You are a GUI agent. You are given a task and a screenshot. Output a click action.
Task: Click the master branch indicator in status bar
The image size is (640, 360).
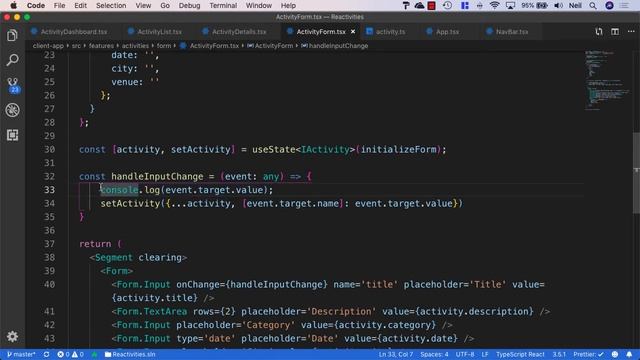point(21,354)
